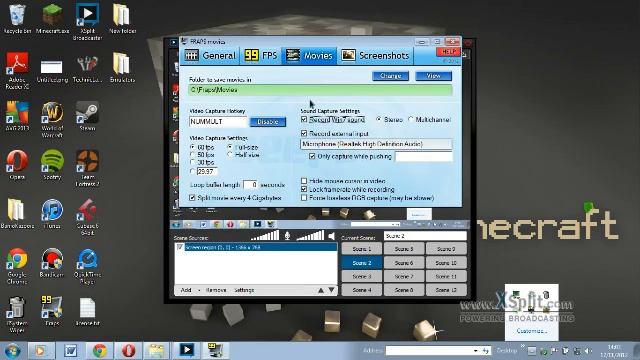Toggle Split movie every 4 Gigabytes
The height and width of the screenshot is (360, 640).
tap(192, 198)
